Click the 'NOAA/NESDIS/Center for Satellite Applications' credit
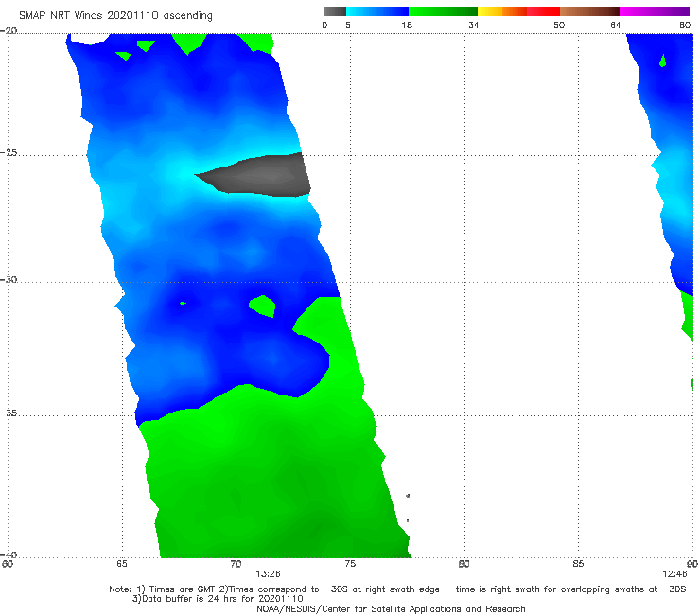 (x=391, y=609)
